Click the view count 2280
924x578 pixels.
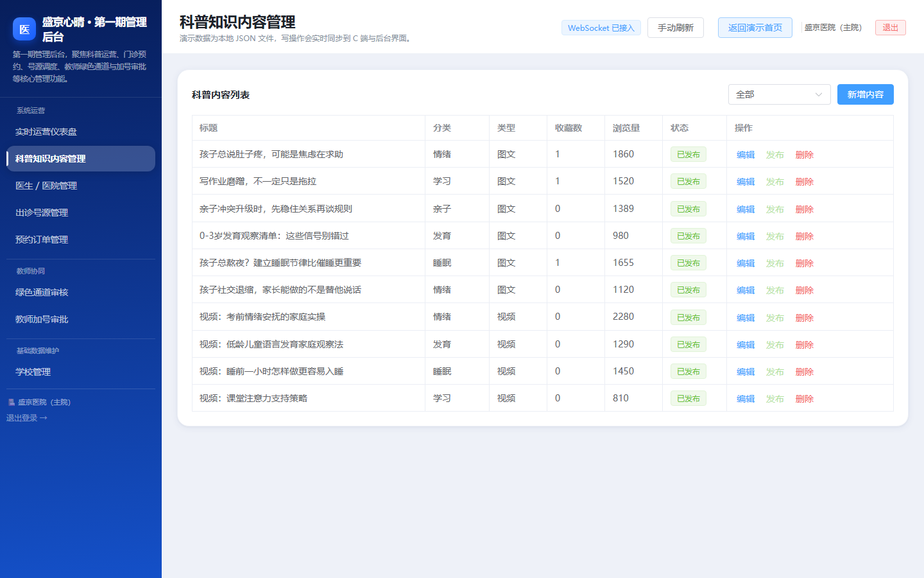click(623, 317)
